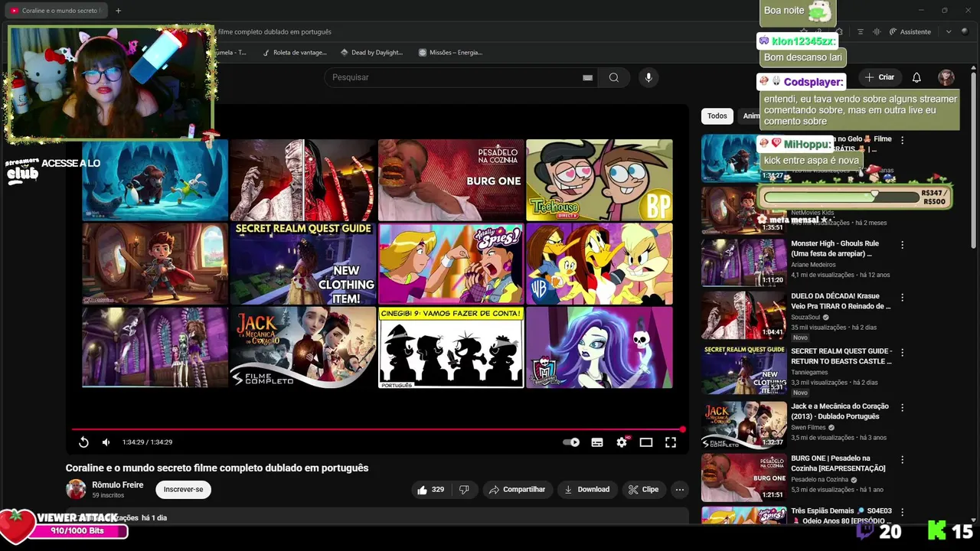Open Burg One Pesadelo na Cozinha end-screen thumbnail
Screen dimensions: 980x551
(x=451, y=180)
